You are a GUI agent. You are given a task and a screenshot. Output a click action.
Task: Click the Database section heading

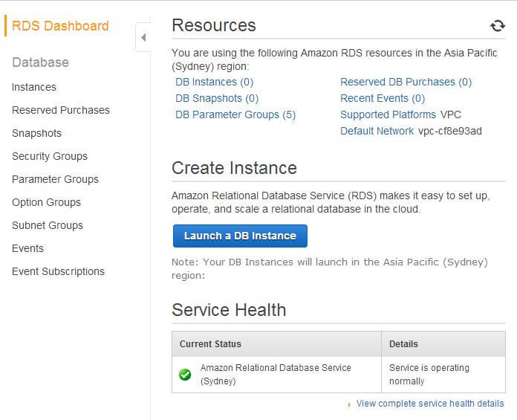click(40, 62)
